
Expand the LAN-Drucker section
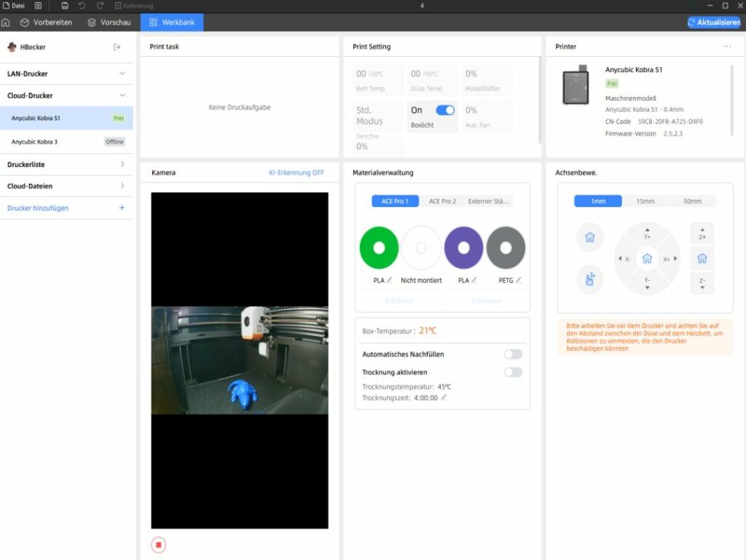[x=67, y=74]
